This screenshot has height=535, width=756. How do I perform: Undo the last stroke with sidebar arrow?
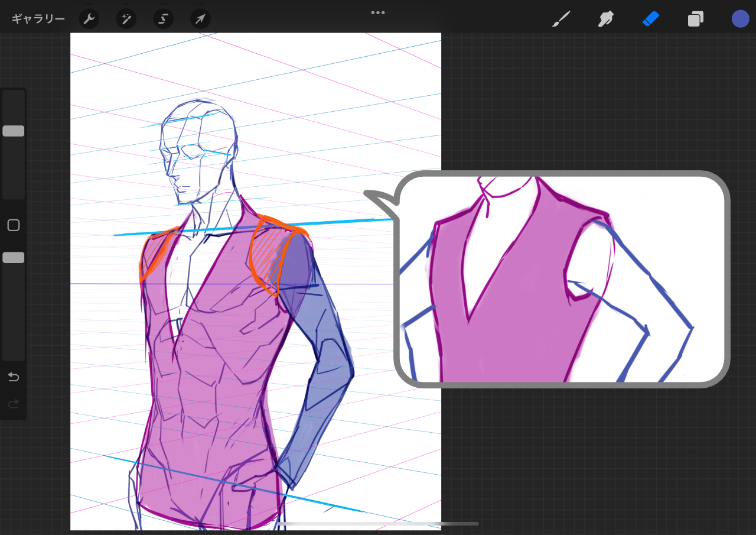[x=14, y=377]
